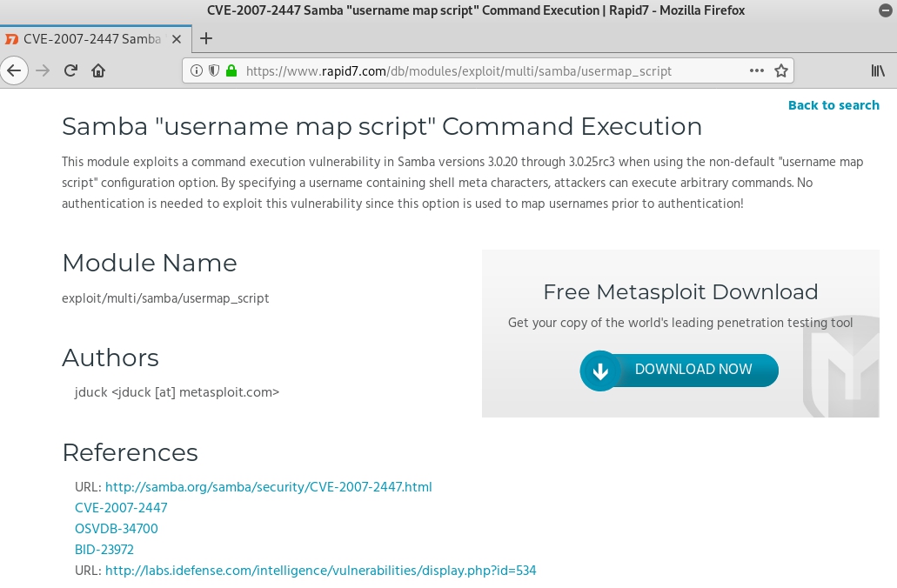
Task: Reload the current page
Action: click(x=70, y=71)
